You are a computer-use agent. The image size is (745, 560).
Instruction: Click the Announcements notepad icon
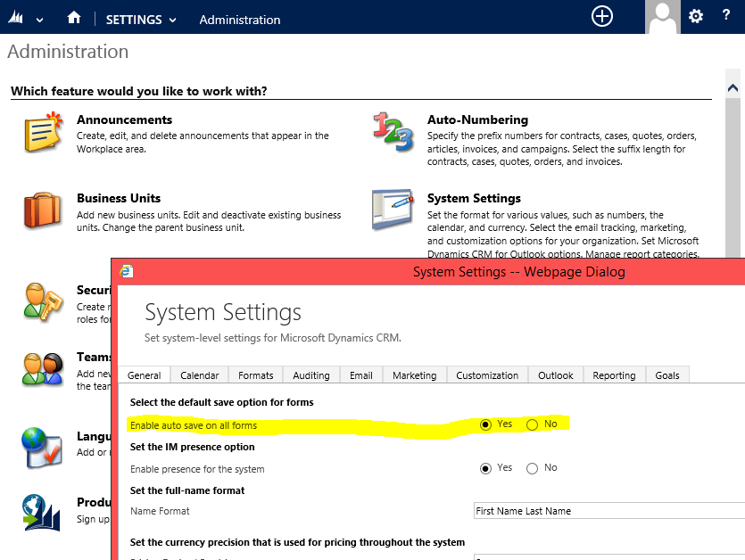click(x=43, y=132)
